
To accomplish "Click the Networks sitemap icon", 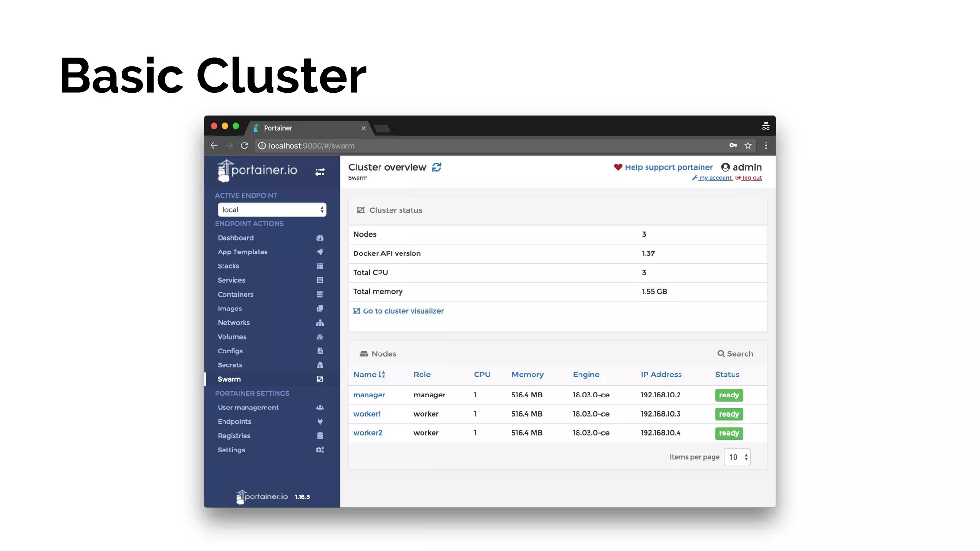I will tap(320, 323).
